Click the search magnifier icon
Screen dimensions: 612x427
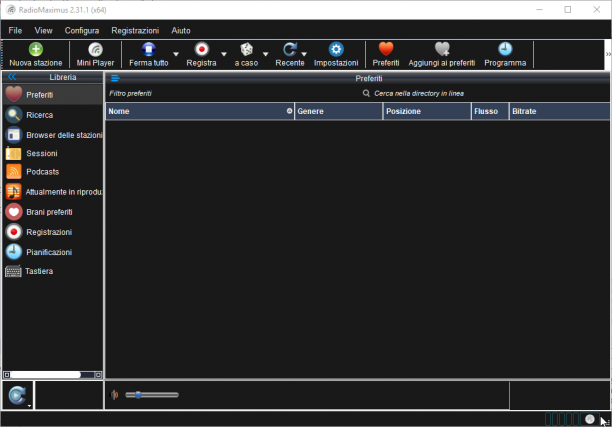coord(366,93)
